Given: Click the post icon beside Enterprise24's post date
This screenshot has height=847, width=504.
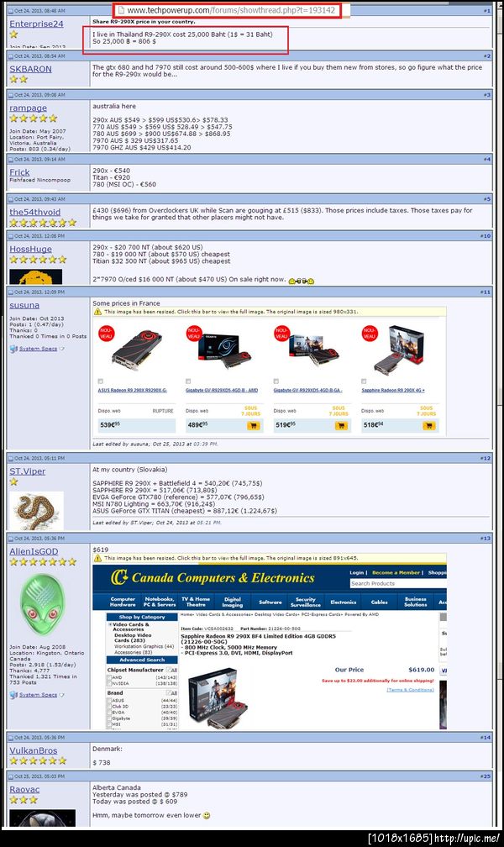Looking at the screenshot, I should click(11, 11).
